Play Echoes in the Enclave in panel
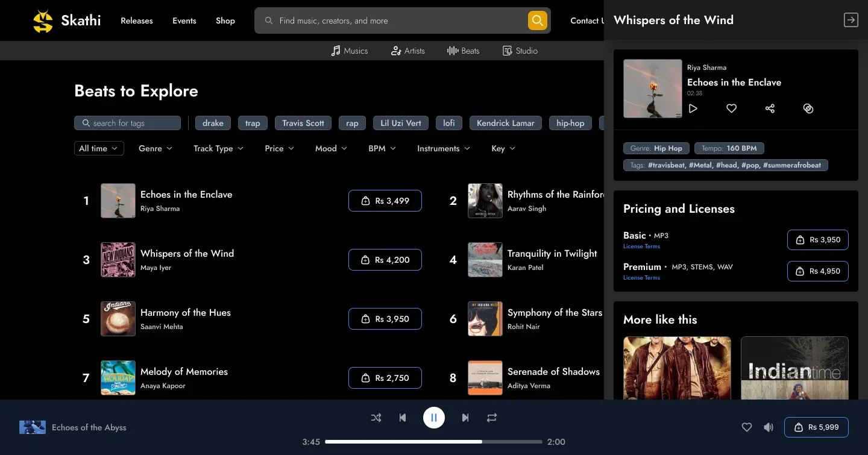 point(693,108)
